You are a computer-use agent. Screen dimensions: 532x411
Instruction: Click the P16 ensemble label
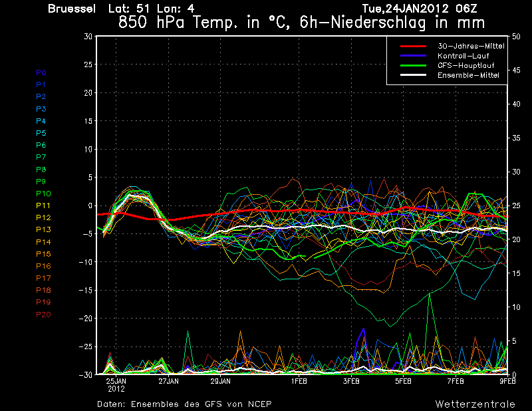click(x=43, y=266)
